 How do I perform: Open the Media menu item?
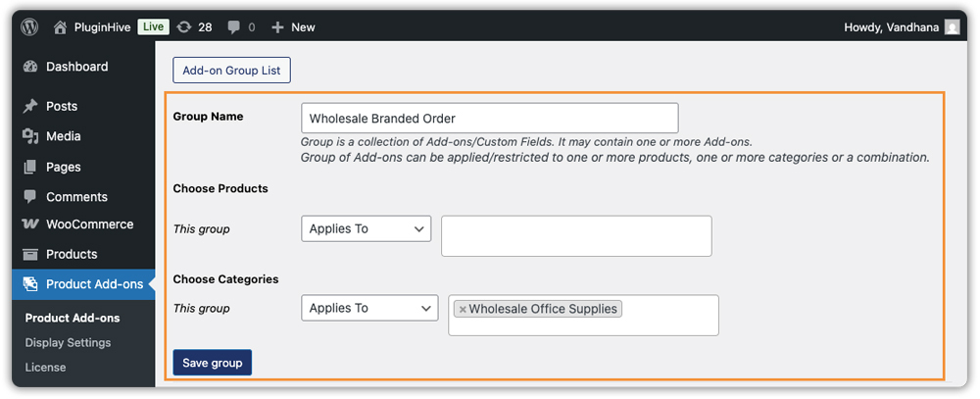[63, 136]
